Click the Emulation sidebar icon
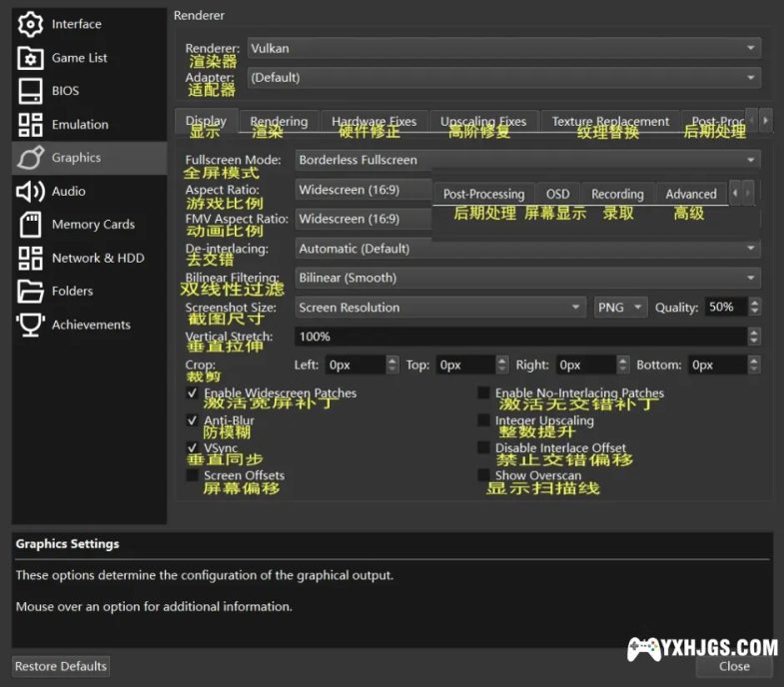This screenshot has height=687, width=784. click(31, 125)
